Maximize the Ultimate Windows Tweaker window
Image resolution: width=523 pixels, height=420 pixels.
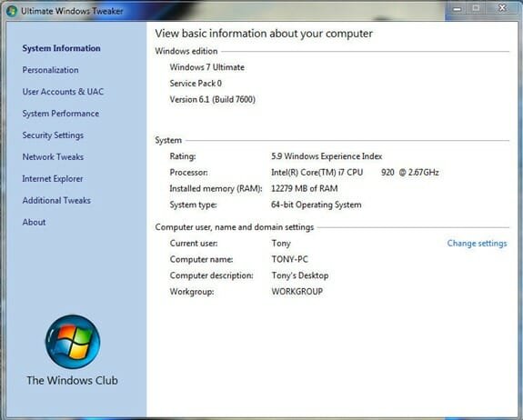477,9
